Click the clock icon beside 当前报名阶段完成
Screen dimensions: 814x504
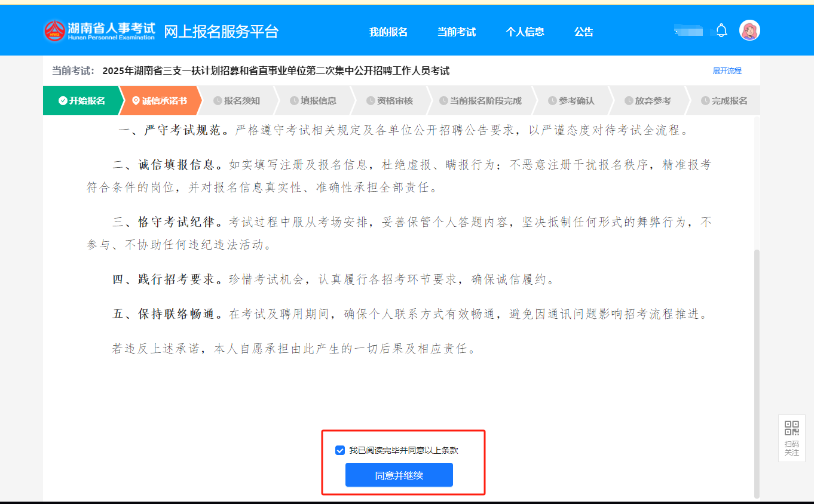coord(443,101)
